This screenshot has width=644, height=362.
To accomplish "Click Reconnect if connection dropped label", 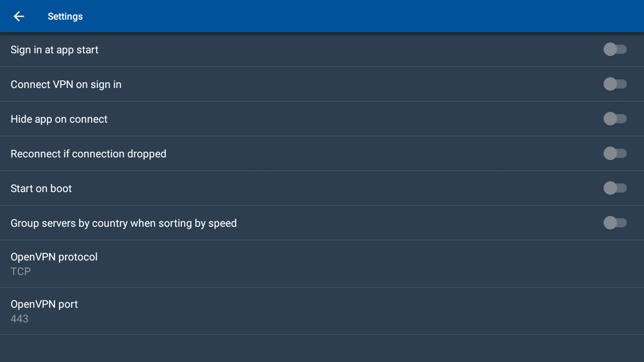I will 88,154.
